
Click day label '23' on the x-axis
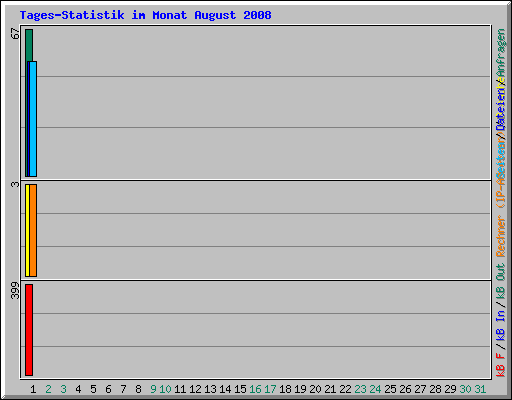(360, 389)
